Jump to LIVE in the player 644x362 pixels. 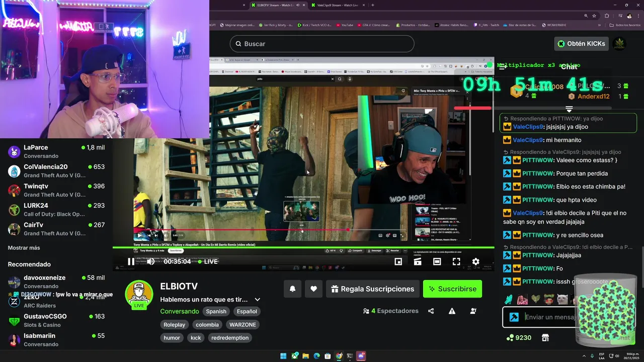[x=208, y=261]
